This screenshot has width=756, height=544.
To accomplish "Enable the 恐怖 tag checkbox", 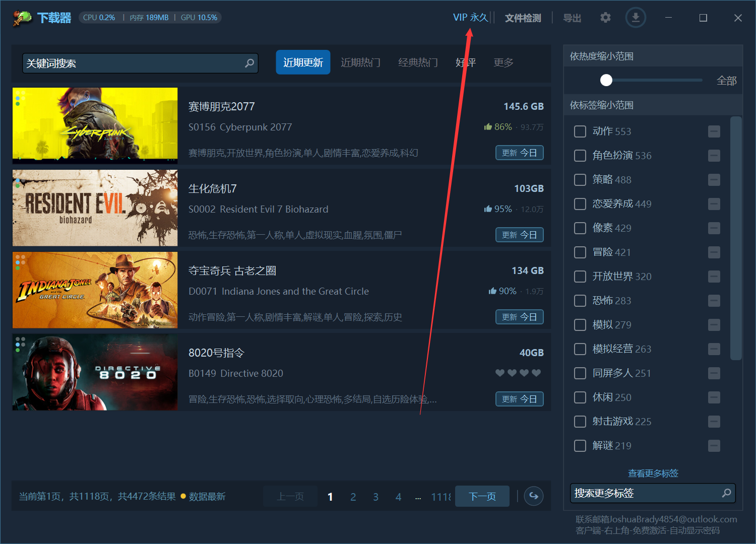I will pos(580,301).
